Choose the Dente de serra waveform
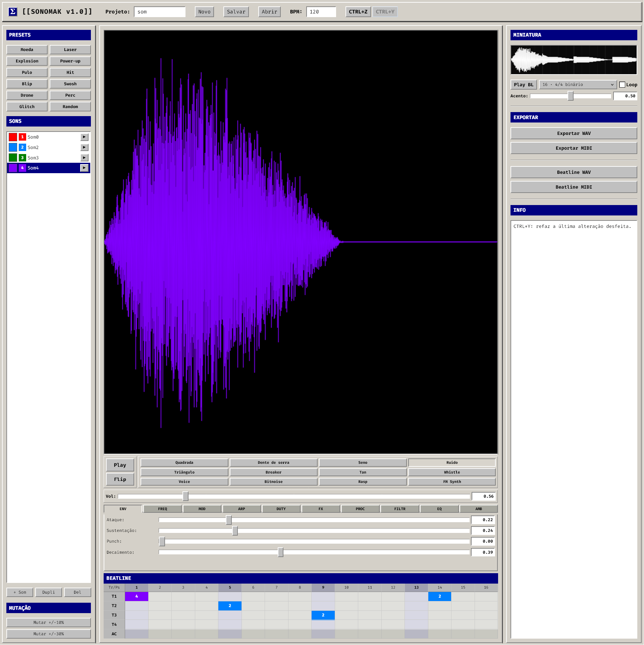This screenshot has height=645, width=644. (x=273, y=462)
